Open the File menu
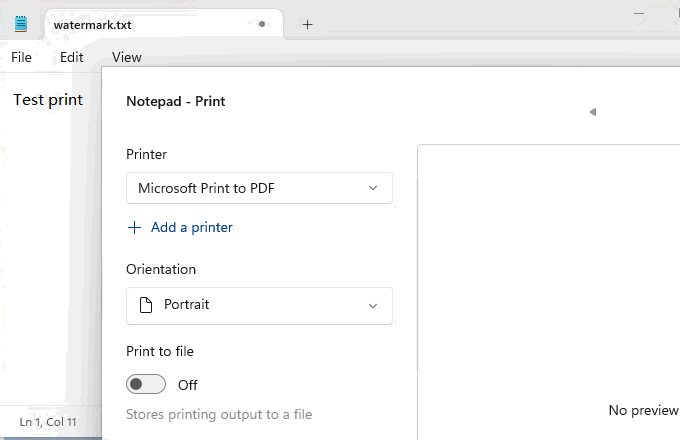Viewport: 680px width, 440px height. (x=21, y=57)
